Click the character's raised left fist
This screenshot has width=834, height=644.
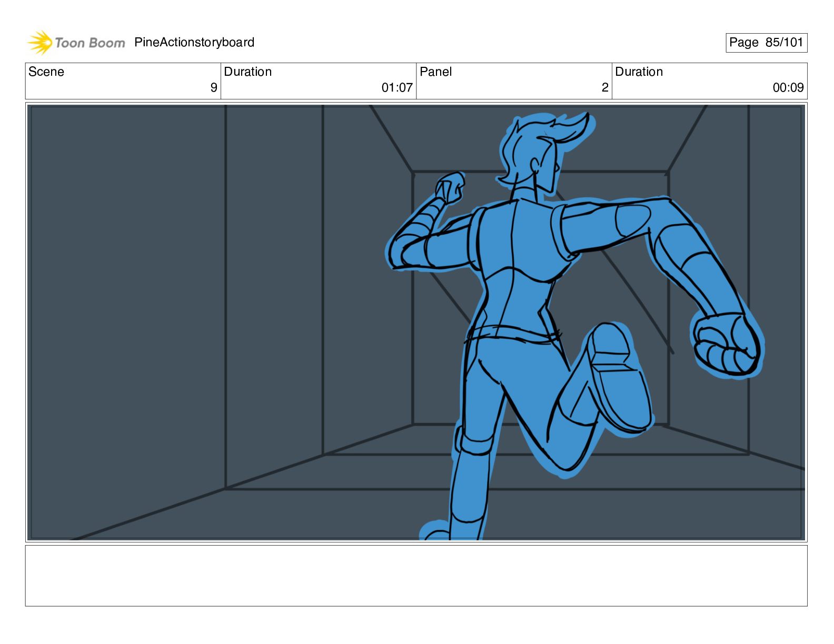[x=450, y=188]
